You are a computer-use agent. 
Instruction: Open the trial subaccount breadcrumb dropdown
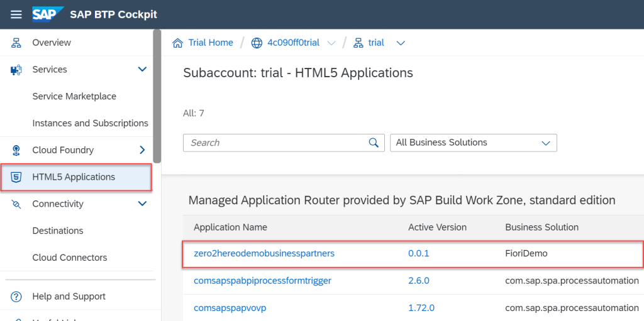click(401, 43)
